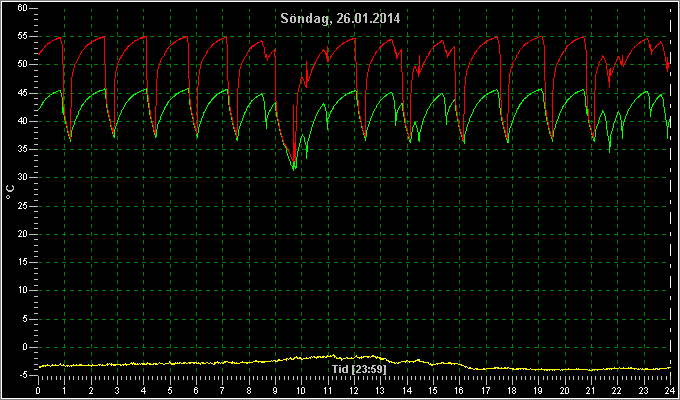The image size is (680, 400).
Task: Click the 55 value on the temperature axis
Action: (x=23, y=36)
